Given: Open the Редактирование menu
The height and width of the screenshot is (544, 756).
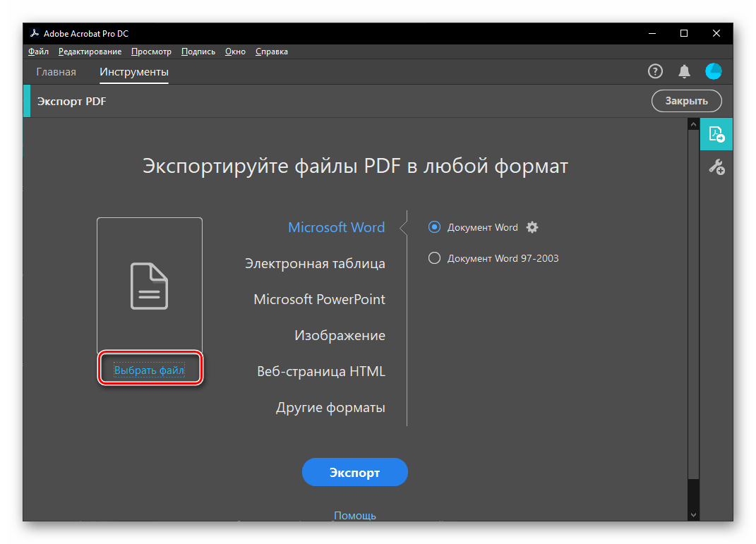Looking at the screenshot, I should (x=90, y=52).
